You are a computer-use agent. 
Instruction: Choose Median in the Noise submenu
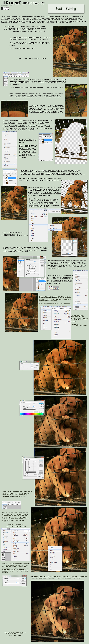(55, 230)
